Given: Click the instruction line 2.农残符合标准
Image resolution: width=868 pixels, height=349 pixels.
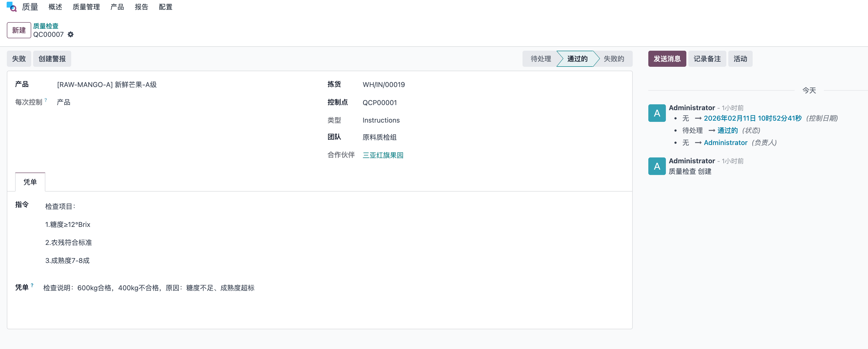Looking at the screenshot, I should click(x=69, y=242).
